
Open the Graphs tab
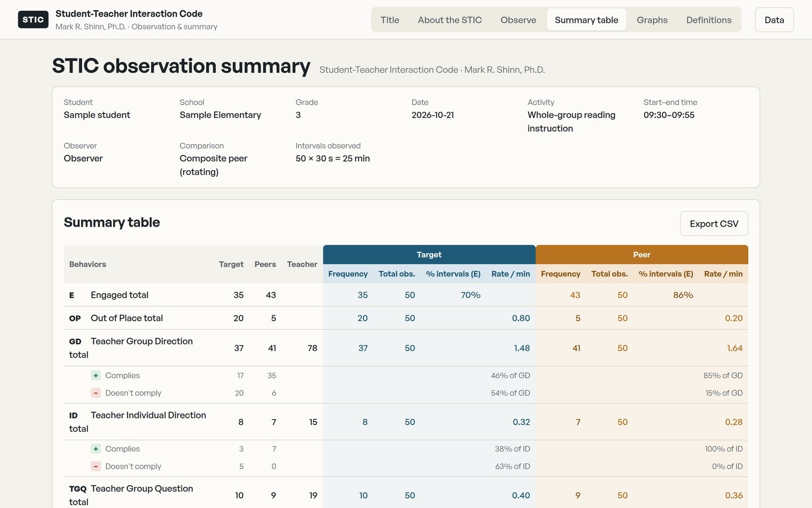coord(652,20)
